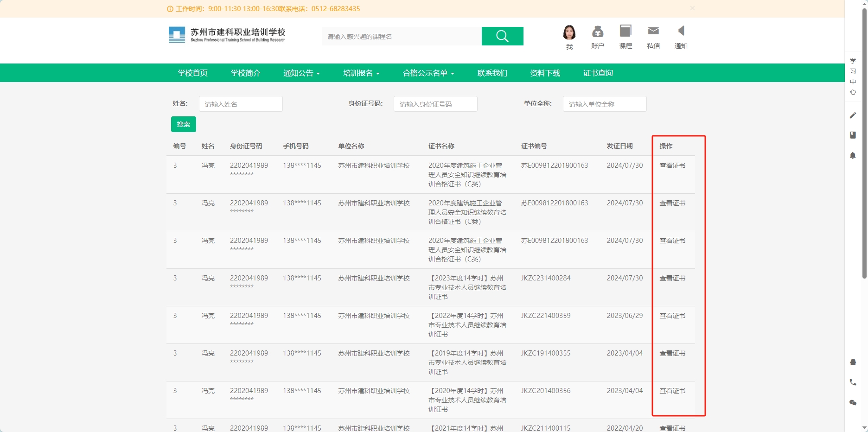This screenshot has width=868, height=432.
Task: Click the phone icon in right sidebar
Action: pyautogui.click(x=853, y=382)
